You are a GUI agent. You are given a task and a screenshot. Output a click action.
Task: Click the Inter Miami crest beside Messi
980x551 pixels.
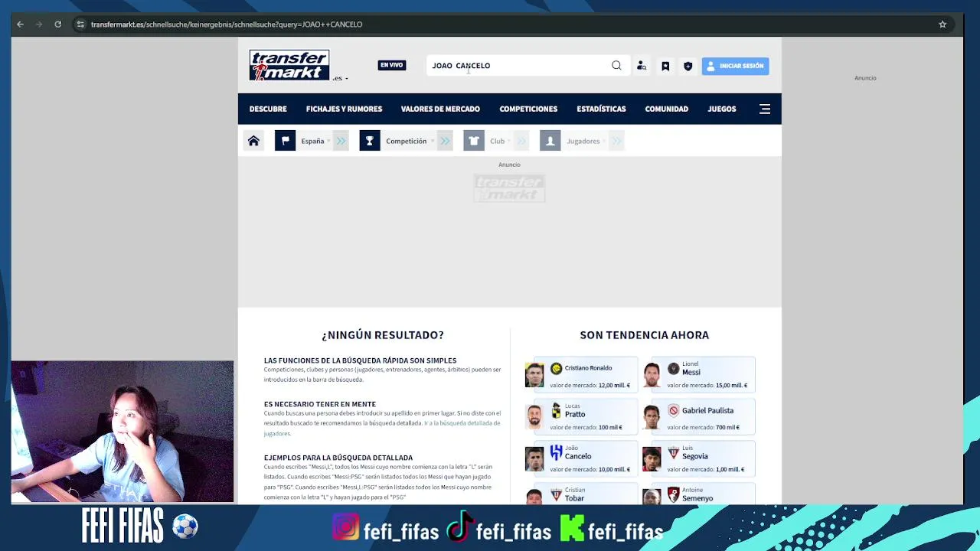(x=673, y=368)
